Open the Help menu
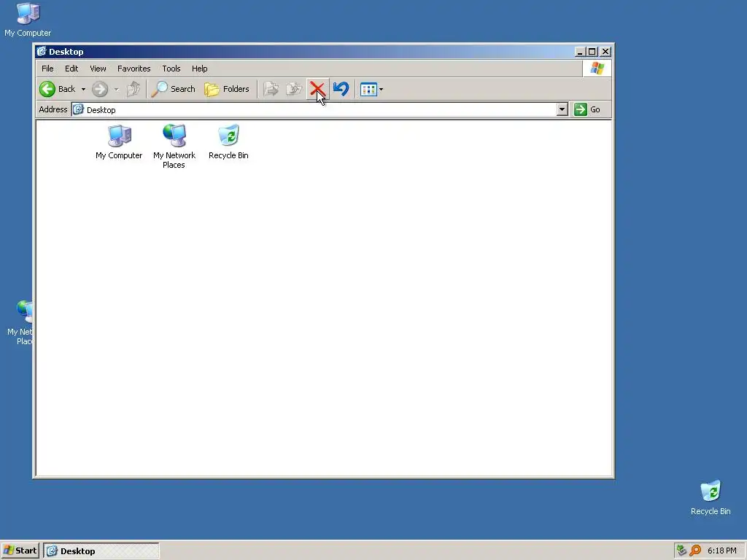 point(200,69)
